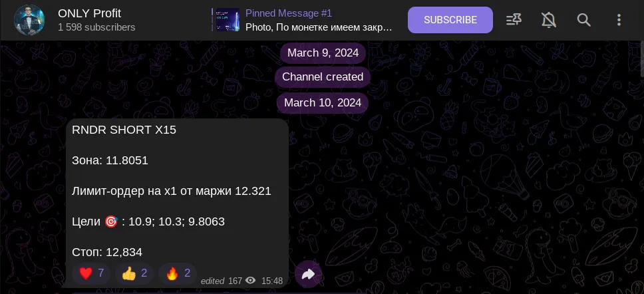Click the vertical scrollbar at the right edge

[642, 57]
